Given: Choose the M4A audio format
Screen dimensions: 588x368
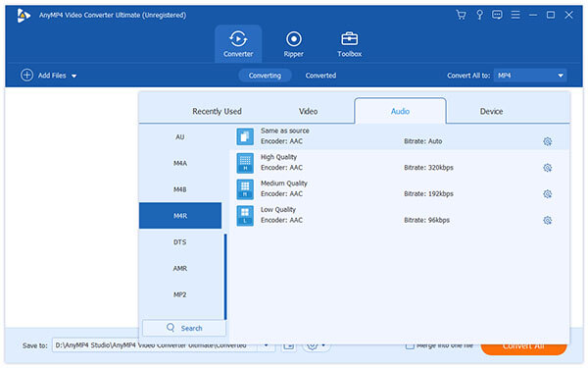Looking at the screenshot, I should pos(180,163).
